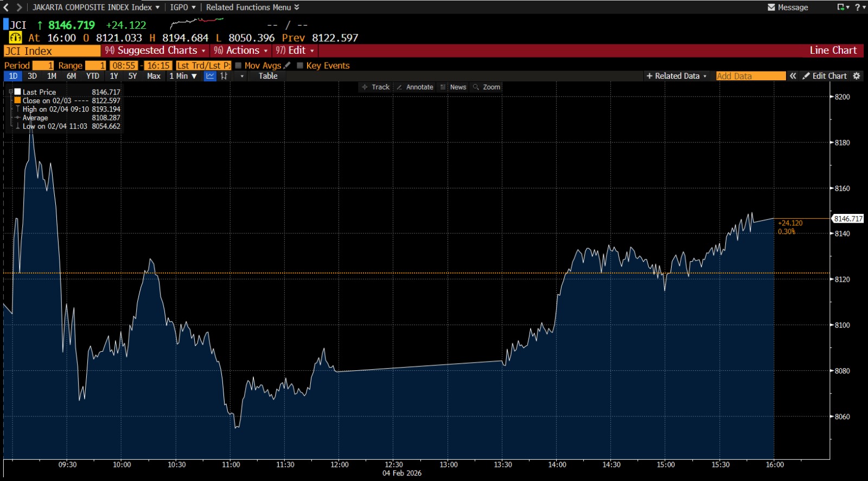This screenshot has width=868, height=481.
Task: Select the YTD period tab
Action: coord(93,76)
